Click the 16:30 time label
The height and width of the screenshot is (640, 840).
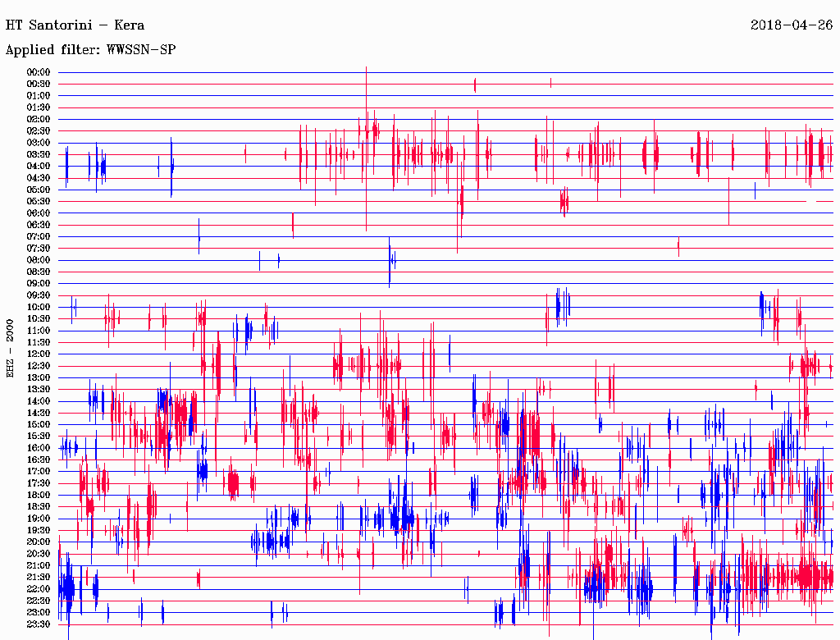click(39, 459)
